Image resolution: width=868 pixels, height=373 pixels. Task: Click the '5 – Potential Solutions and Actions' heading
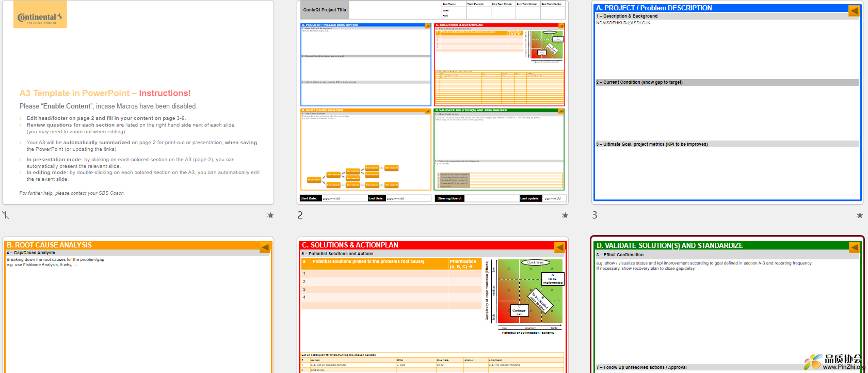(337, 254)
